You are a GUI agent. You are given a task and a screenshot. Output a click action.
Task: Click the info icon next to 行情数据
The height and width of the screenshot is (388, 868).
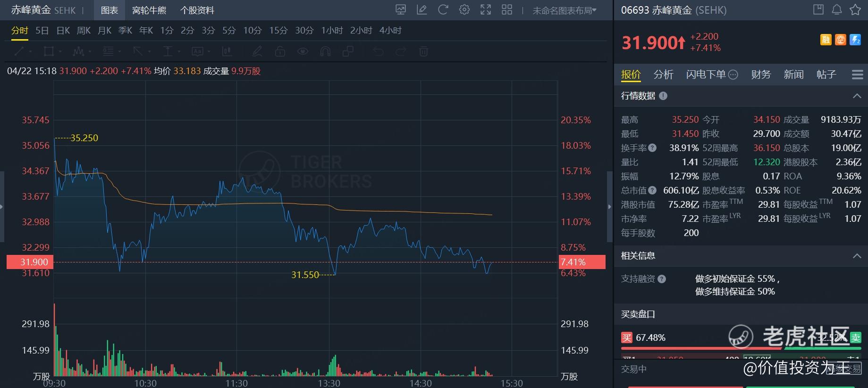tap(663, 96)
